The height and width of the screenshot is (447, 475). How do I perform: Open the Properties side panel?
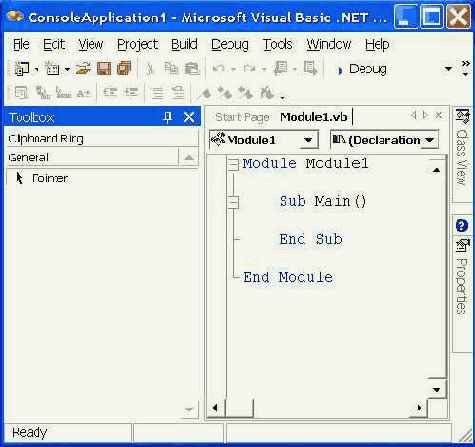click(462, 277)
